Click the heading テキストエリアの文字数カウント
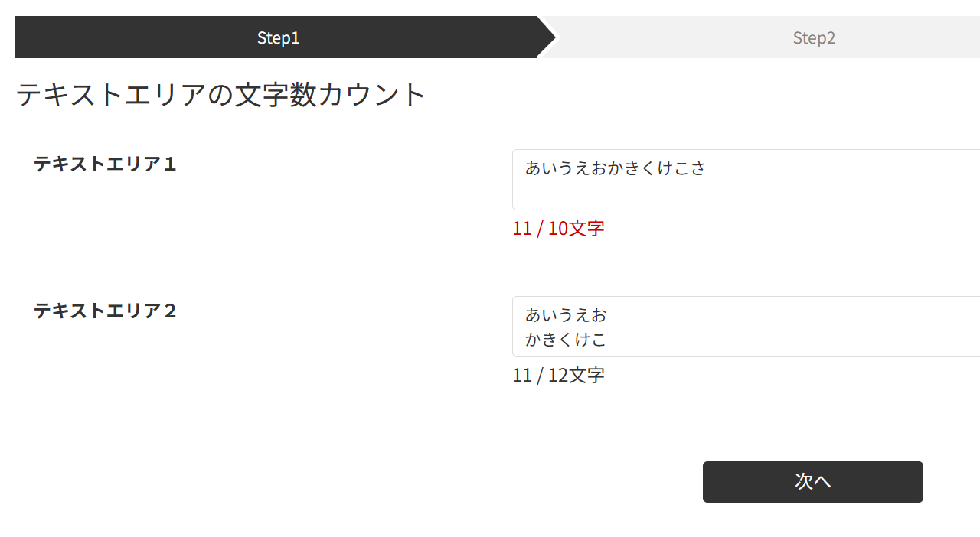Screen dimensions: 980x537 pos(220,95)
